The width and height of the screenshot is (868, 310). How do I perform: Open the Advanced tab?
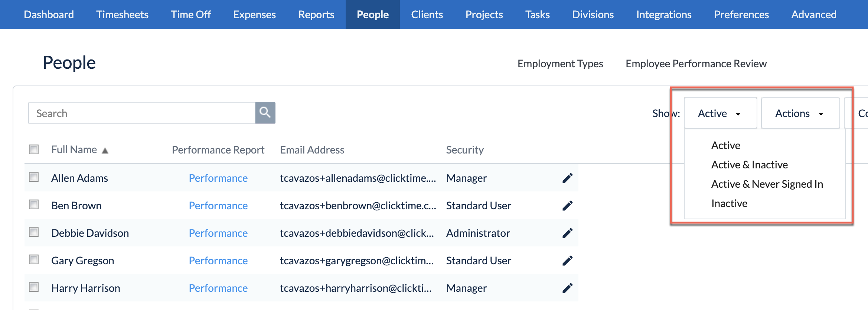tap(814, 14)
